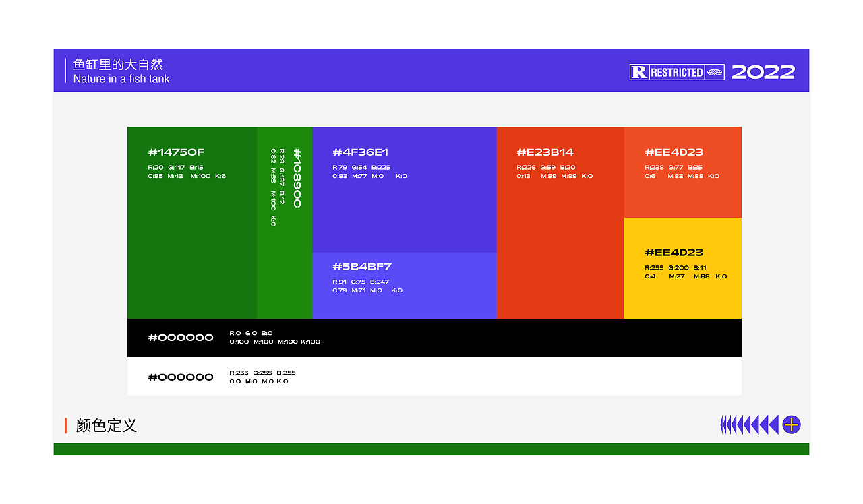Image resolution: width=863 pixels, height=504 pixels.
Task: Choose the red #E23B14 color swatch
Action: [560, 222]
